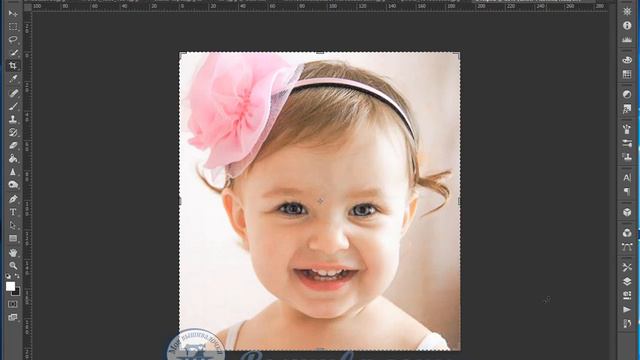This screenshot has height=360, width=640.
Task: Select the Pen tool
Action: click(x=13, y=199)
